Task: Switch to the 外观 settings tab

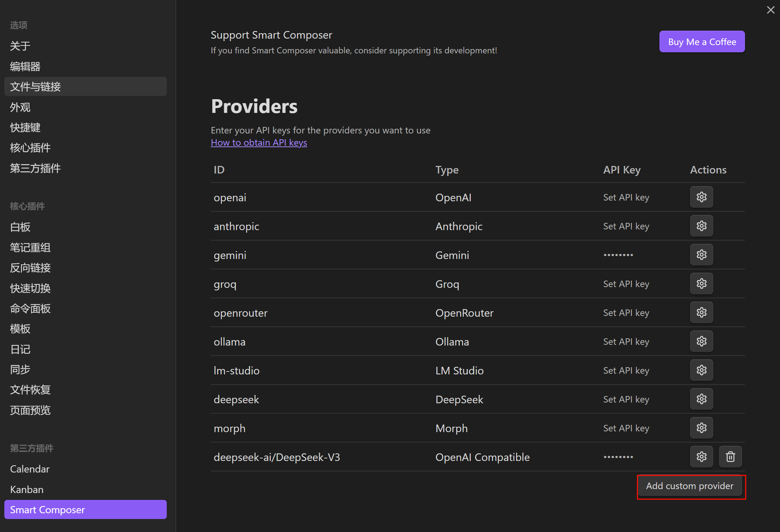Action: pyautogui.click(x=20, y=107)
